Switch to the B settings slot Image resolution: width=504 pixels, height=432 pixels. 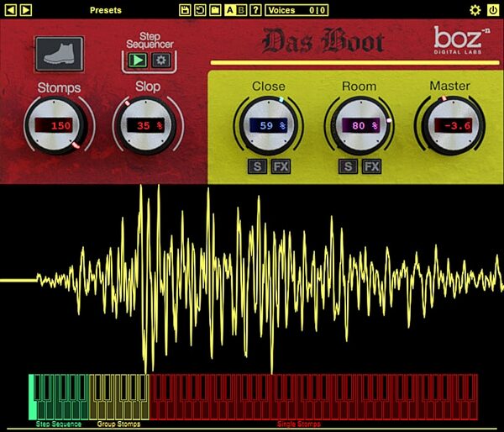tap(241, 10)
